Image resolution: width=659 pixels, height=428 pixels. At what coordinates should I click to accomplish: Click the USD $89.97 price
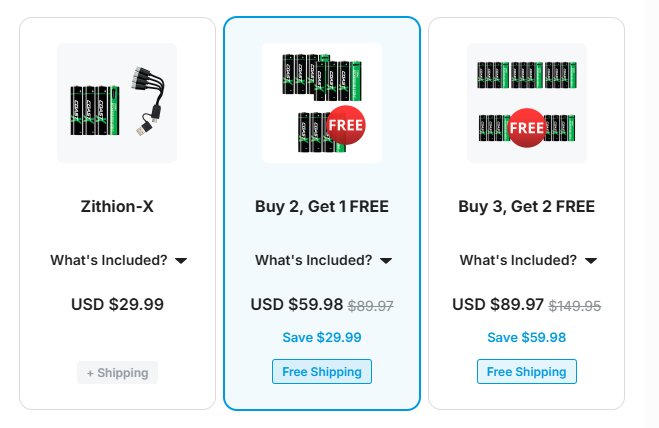(x=498, y=304)
